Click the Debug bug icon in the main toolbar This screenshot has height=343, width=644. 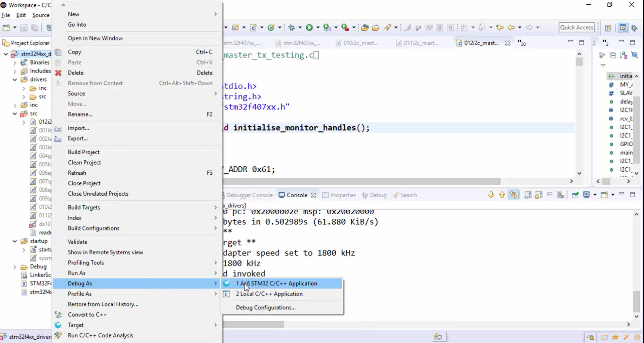click(x=292, y=28)
